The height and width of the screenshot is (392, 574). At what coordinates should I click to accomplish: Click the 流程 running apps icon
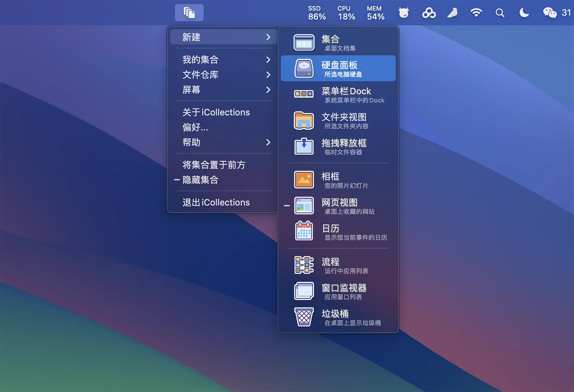pos(304,265)
